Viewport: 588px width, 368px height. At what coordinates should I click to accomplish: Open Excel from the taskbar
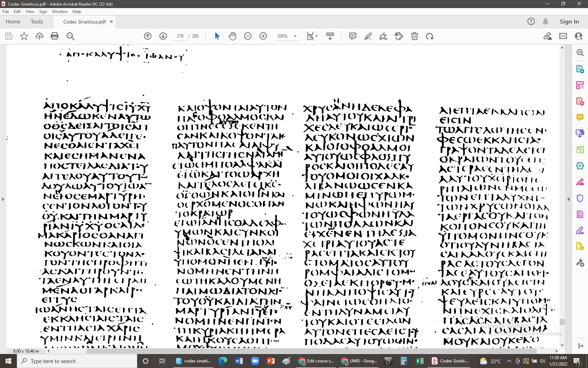click(420, 361)
